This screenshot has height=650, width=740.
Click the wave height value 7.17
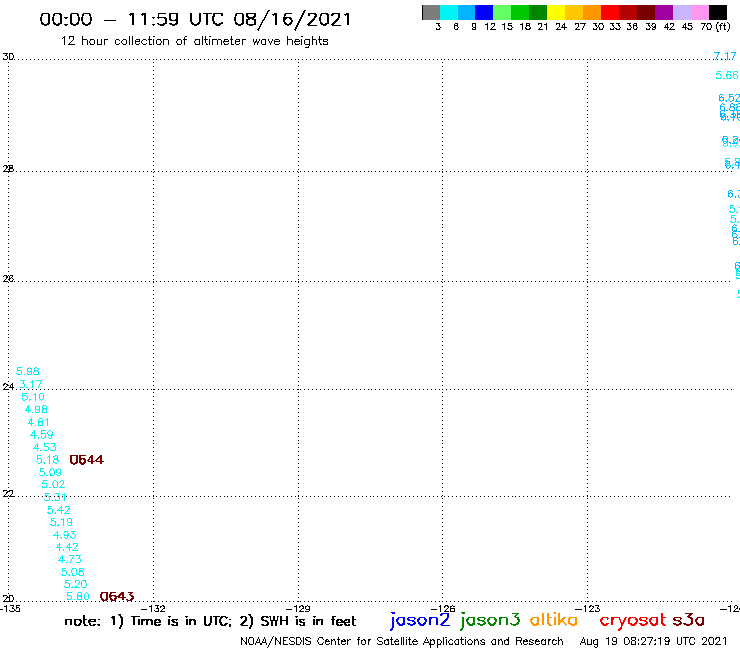[x=725, y=56]
